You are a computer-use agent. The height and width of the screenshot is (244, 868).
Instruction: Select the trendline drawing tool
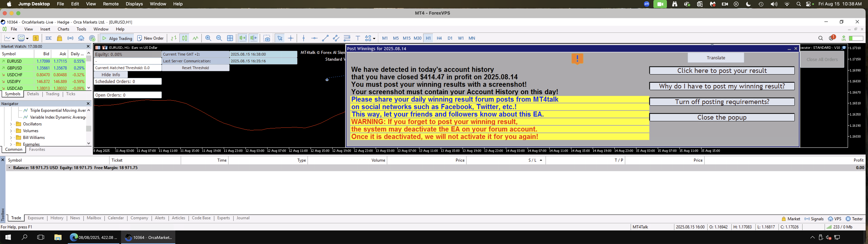point(325,38)
